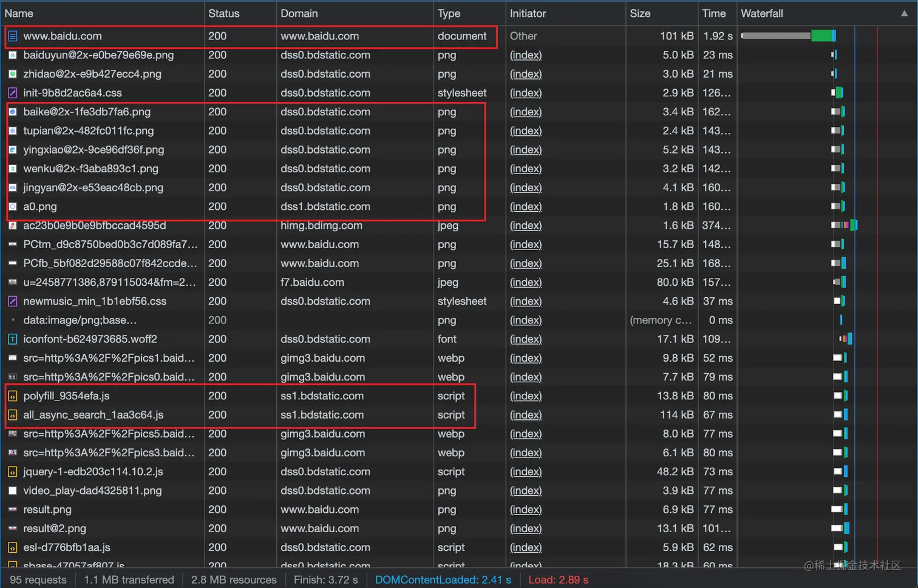Viewport: 918px width, 588px height.
Task: Open the (index) initiator link for baiduyun@2x-e0be79e69e.png
Action: (526, 55)
